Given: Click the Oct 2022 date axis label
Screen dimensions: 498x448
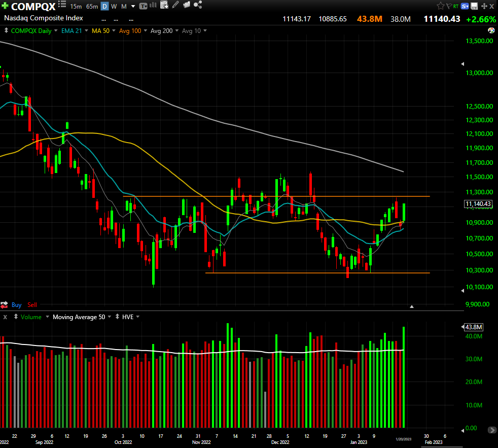Looking at the screenshot, I should click(x=123, y=442).
